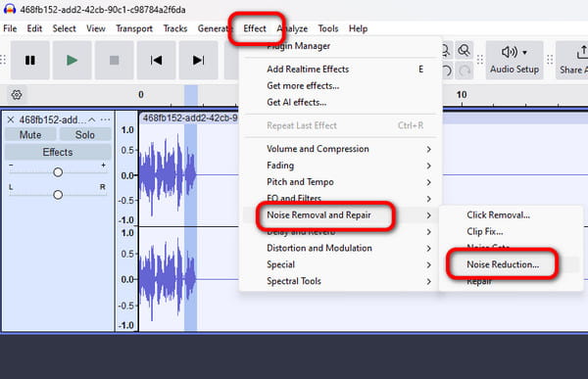
Task: Open the View menu
Action: coord(96,28)
